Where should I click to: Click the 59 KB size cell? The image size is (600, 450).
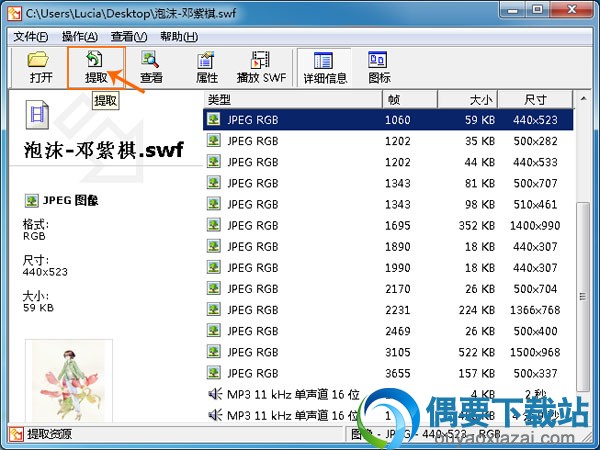[480, 120]
